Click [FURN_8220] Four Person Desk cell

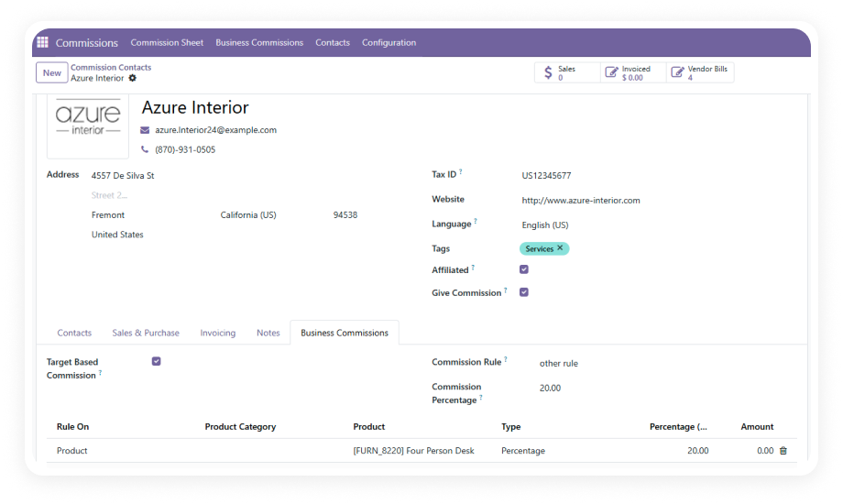point(413,451)
